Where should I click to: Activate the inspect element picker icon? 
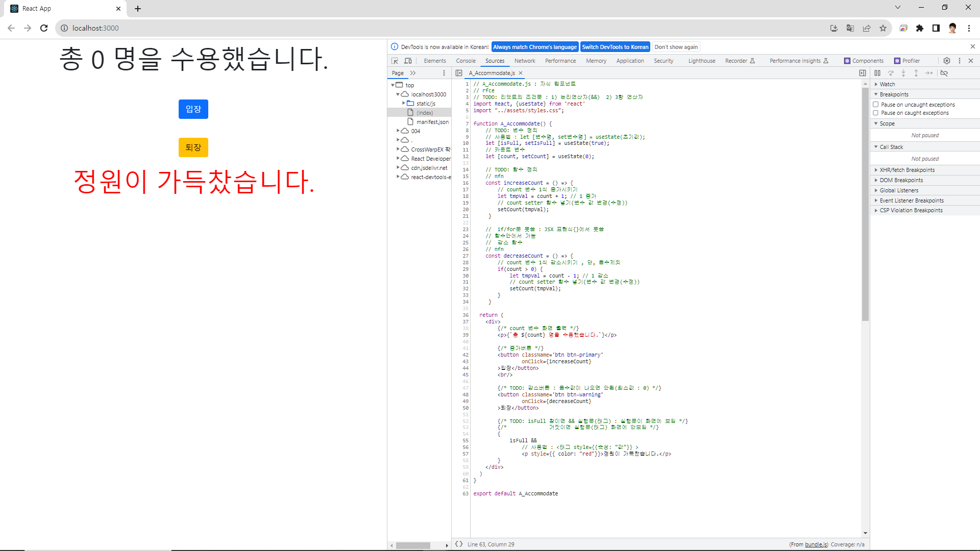coord(395,61)
